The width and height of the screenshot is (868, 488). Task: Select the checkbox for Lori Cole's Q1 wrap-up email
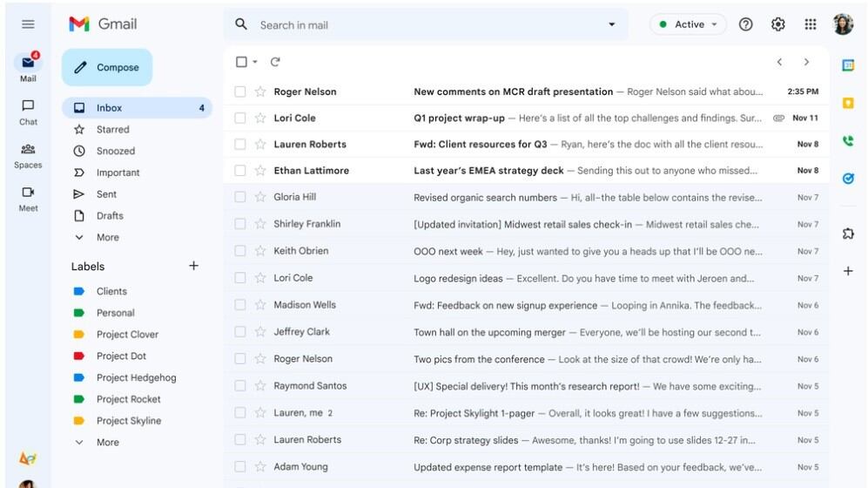[x=240, y=118]
